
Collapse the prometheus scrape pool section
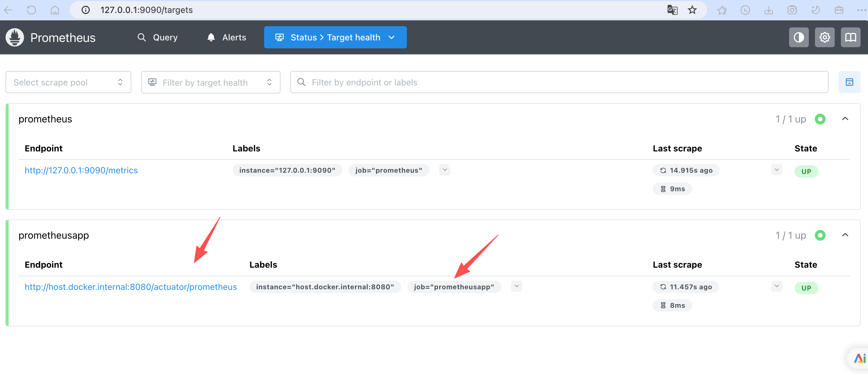pyautogui.click(x=845, y=119)
